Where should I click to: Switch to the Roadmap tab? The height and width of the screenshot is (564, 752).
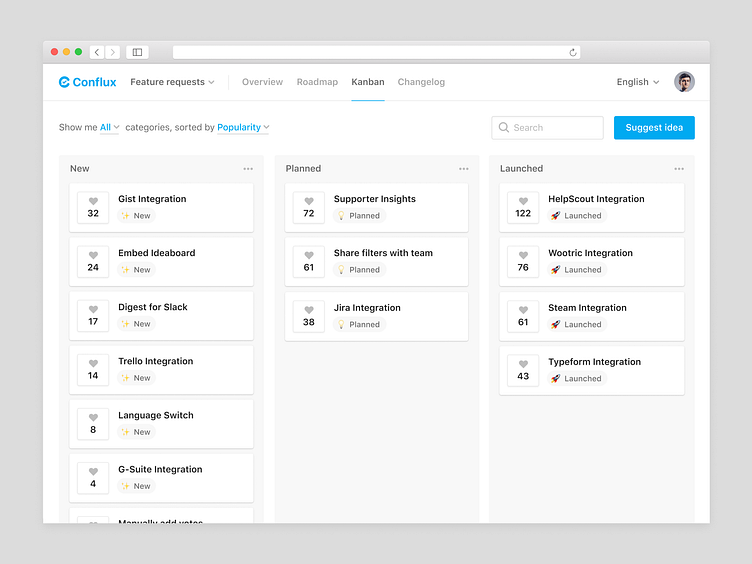click(317, 82)
